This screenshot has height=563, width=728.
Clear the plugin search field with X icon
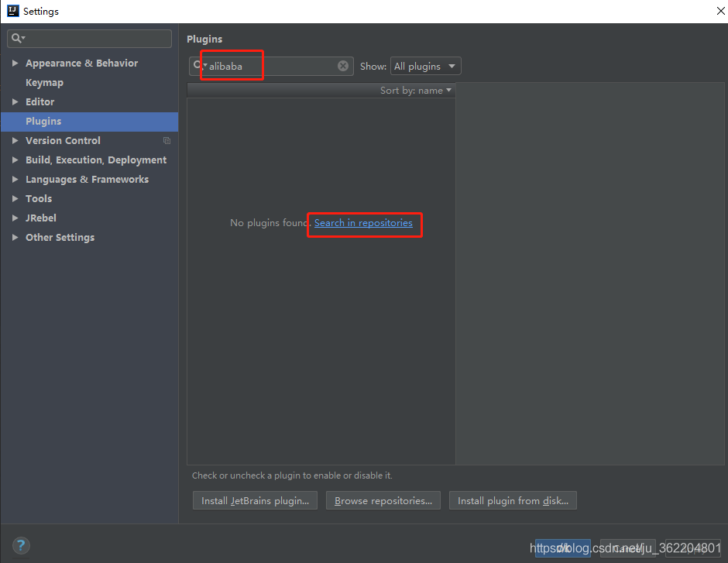point(342,66)
